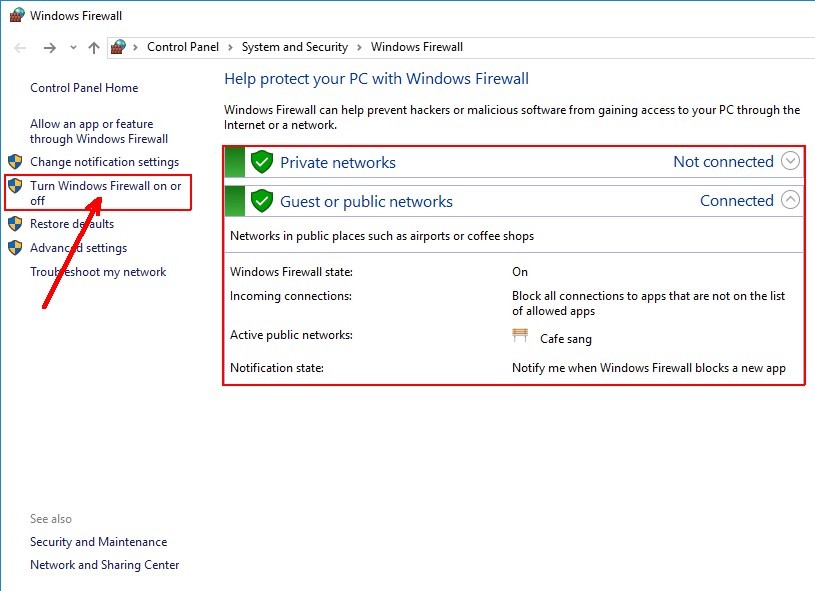The height and width of the screenshot is (591, 815).
Task: Click shield icon beside Change notification settings
Action: 15,162
